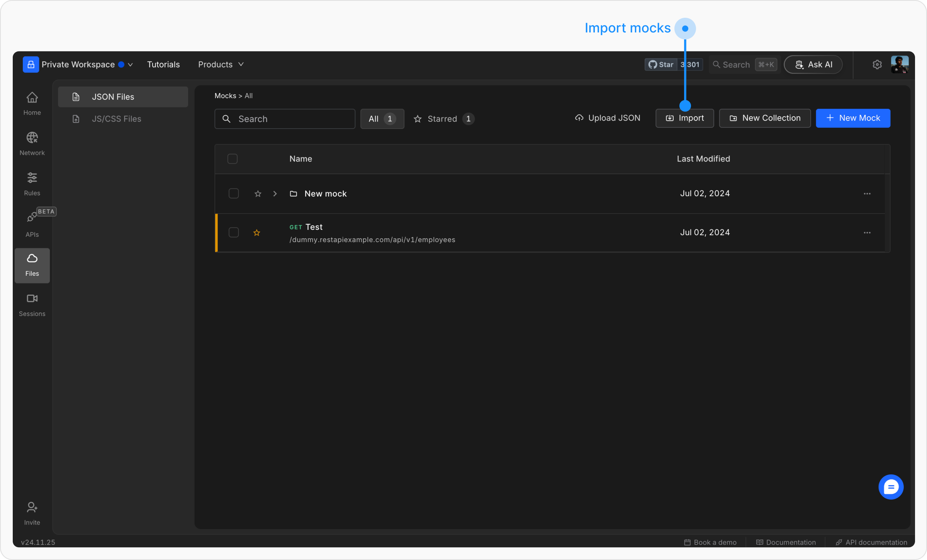
Task: Open the chat support bubble
Action: pyautogui.click(x=891, y=487)
